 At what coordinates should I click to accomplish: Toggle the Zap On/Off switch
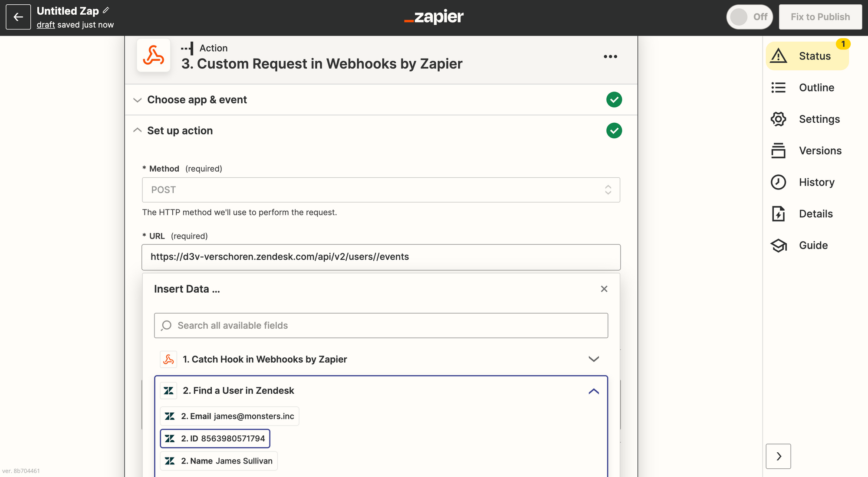point(749,17)
